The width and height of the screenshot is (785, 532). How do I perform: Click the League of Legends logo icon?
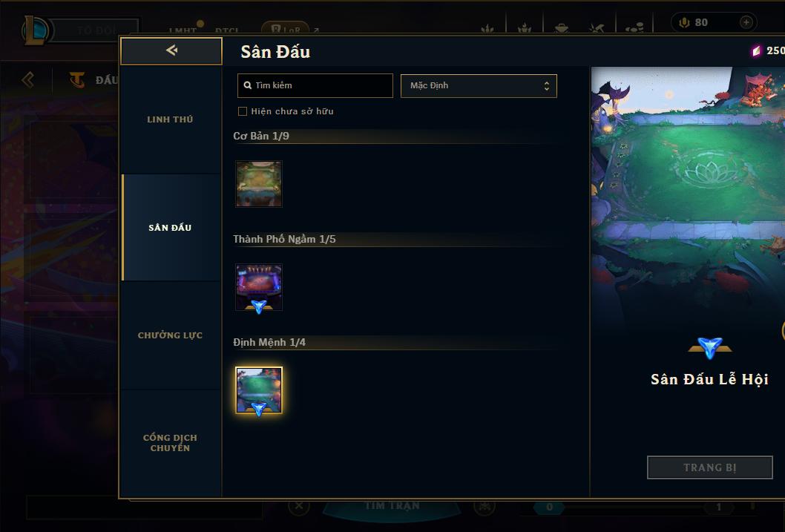pos(35,30)
